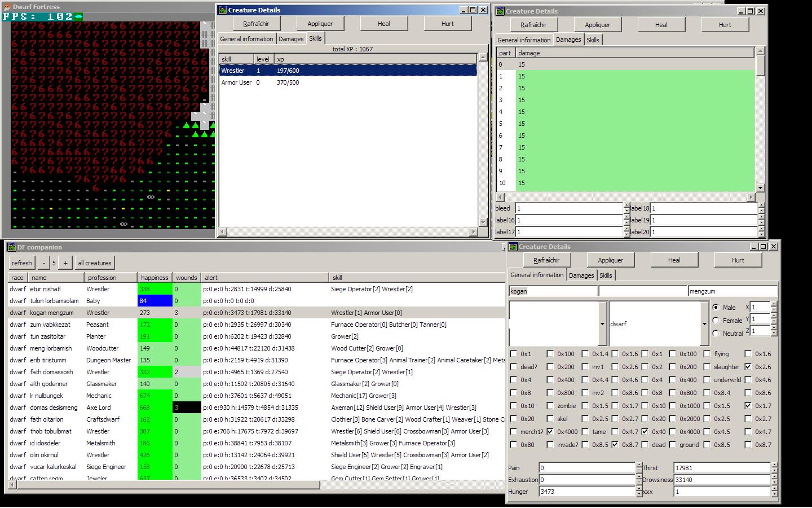Click the first name field 'kogan'
The height and width of the screenshot is (508, 812).
[553, 291]
